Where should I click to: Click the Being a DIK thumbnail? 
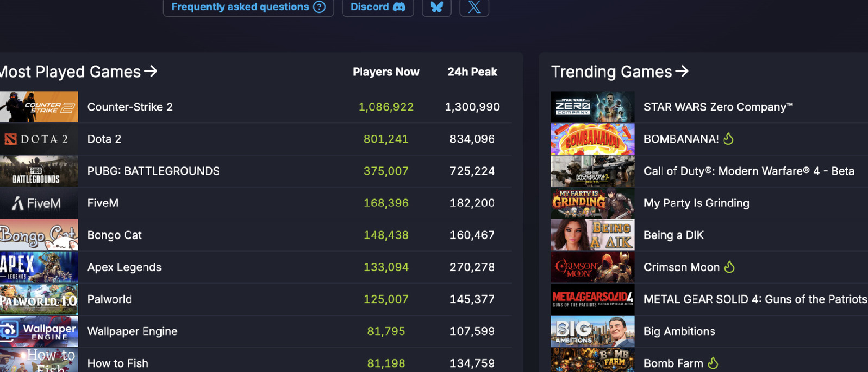click(592, 235)
